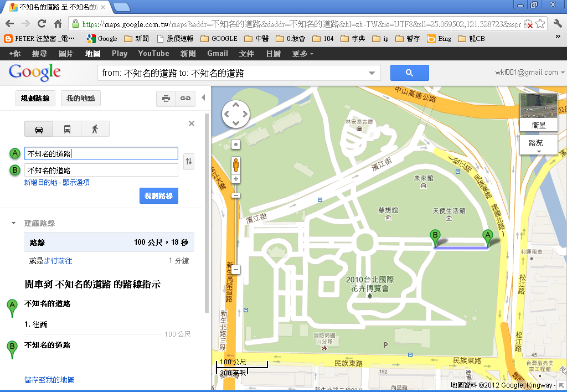
Task: Open 新聞 in the Google bar
Action: 188,54
